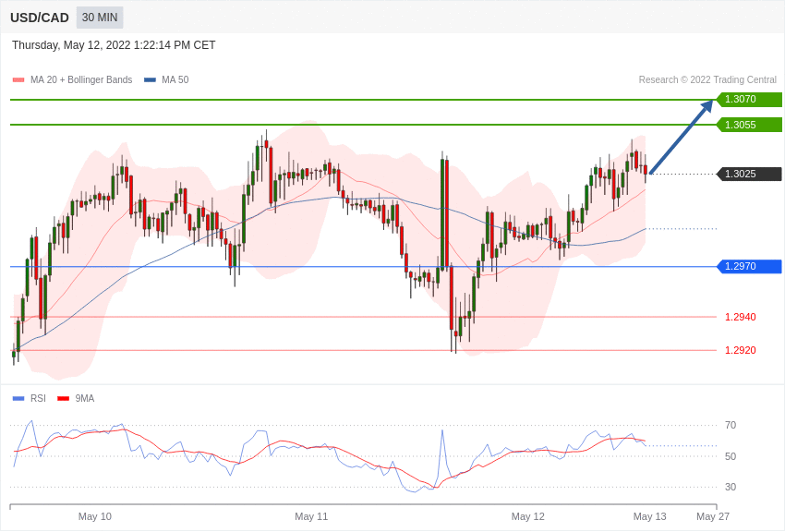This screenshot has width=785, height=532.
Task: Click the 'May 12' date axis label
Action: point(527,516)
